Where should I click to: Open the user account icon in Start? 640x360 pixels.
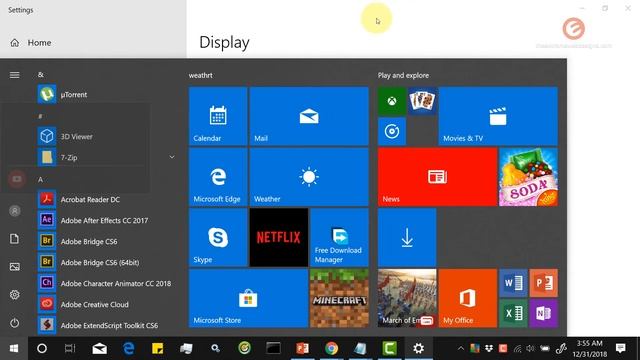[x=15, y=211]
